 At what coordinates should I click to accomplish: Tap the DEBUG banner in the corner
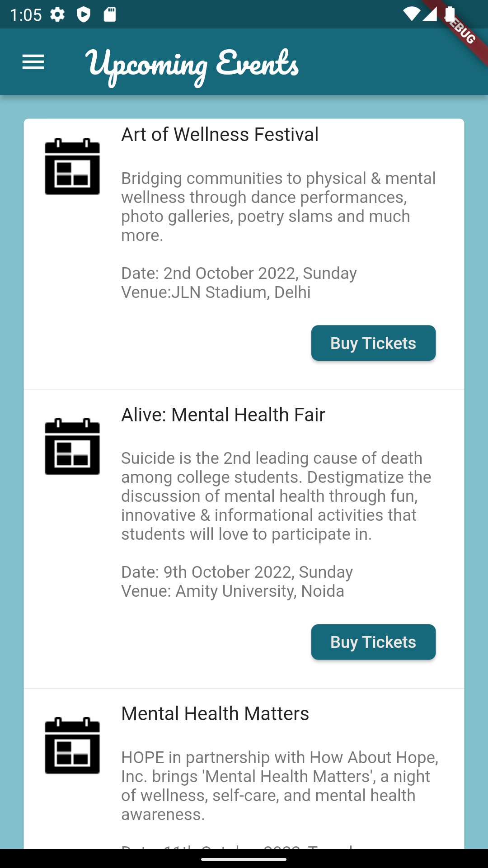(462, 32)
